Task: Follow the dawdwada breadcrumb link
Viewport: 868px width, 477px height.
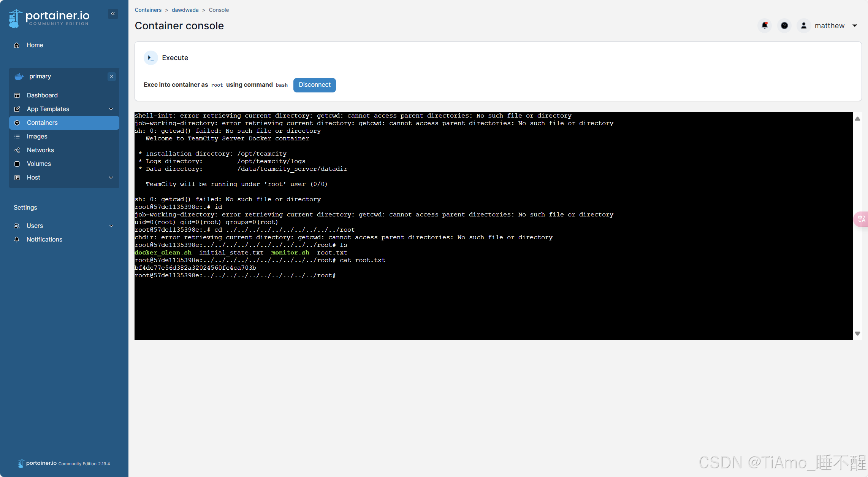Action: [185, 10]
